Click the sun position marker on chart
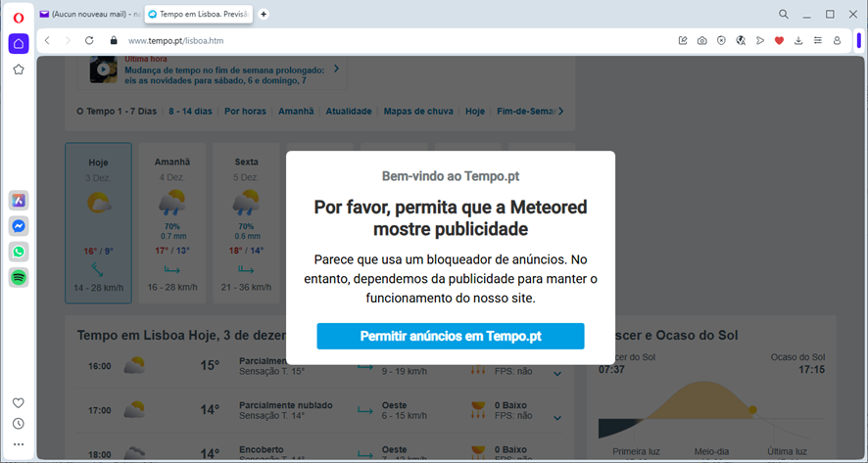This screenshot has height=463, width=868. click(x=752, y=410)
